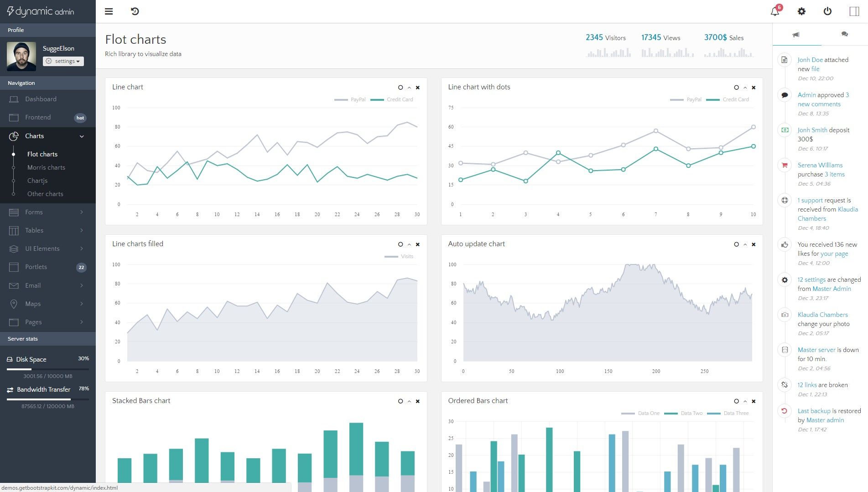The width and height of the screenshot is (868, 492).
Task: Toggle the right panel layout icon
Action: coord(854,11)
